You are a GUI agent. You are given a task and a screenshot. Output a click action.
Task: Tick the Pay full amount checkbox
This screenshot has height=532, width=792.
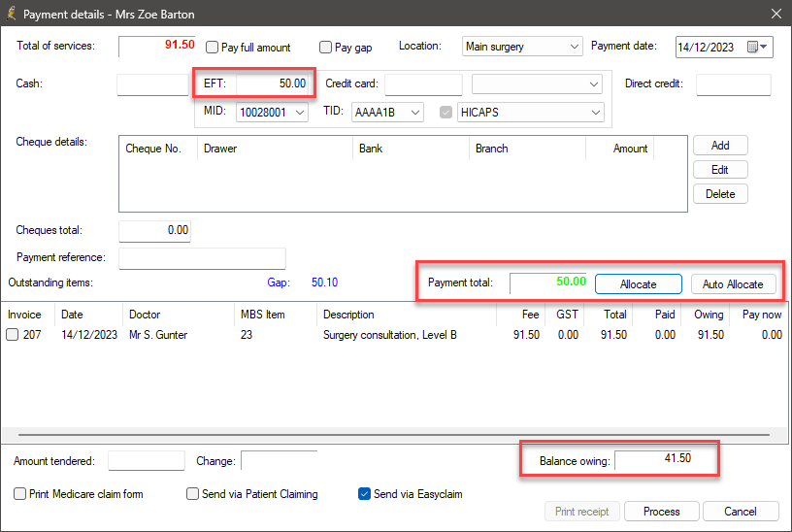point(213,48)
